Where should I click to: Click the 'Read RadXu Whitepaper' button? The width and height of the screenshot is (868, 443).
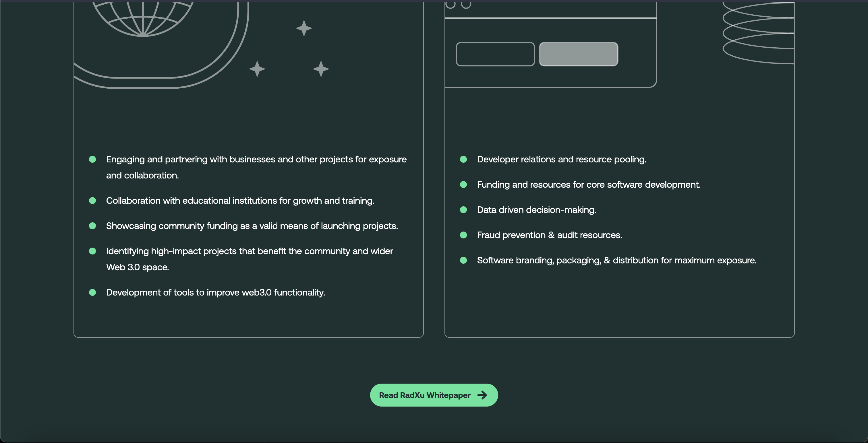[434, 395]
